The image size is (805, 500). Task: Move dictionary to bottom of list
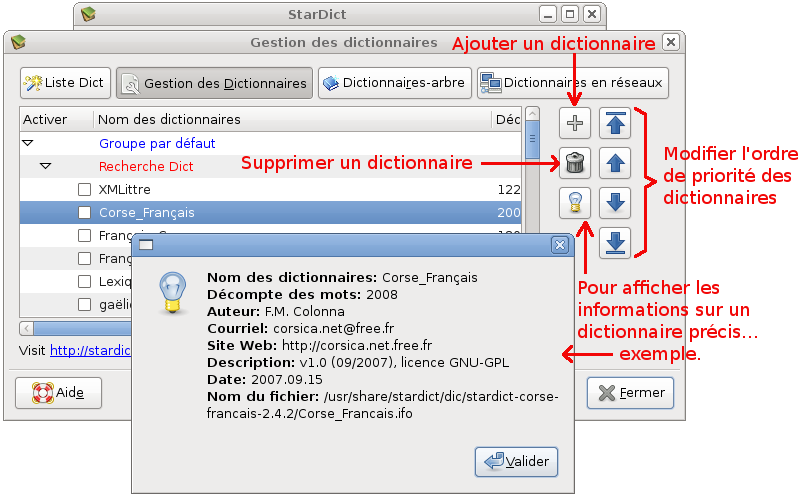pos(615,243)
